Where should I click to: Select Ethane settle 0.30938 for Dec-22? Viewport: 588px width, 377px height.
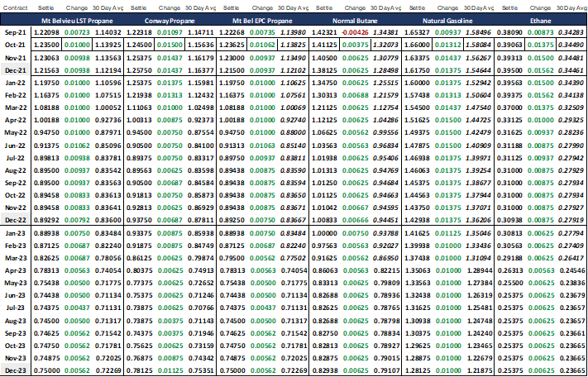509,221
